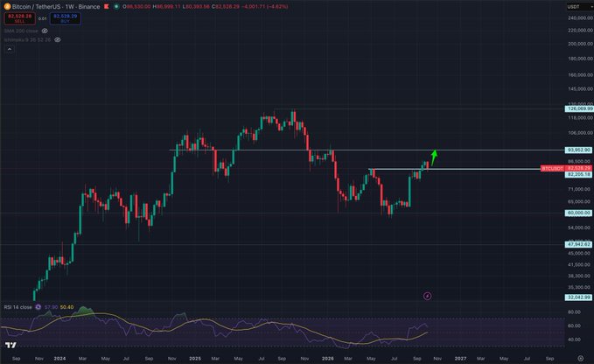Click the RSI 60.00 scale value
594x364 pixels.
coord(574,325)
